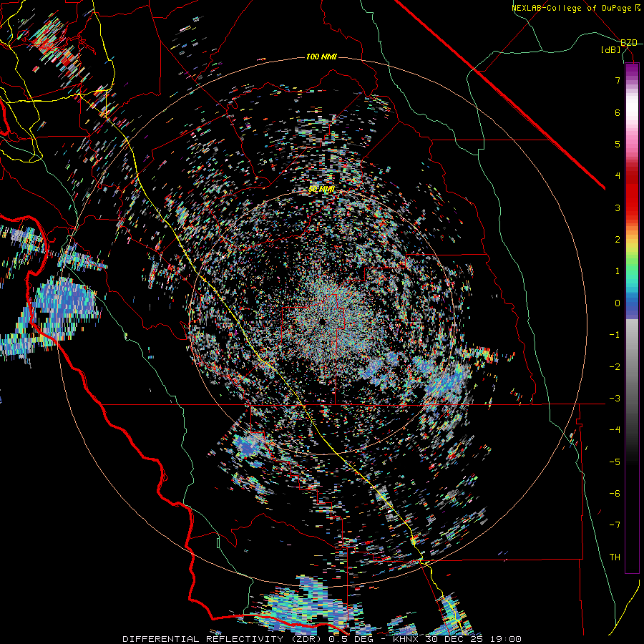Click the "-4" tick label on the color scale

615,430
